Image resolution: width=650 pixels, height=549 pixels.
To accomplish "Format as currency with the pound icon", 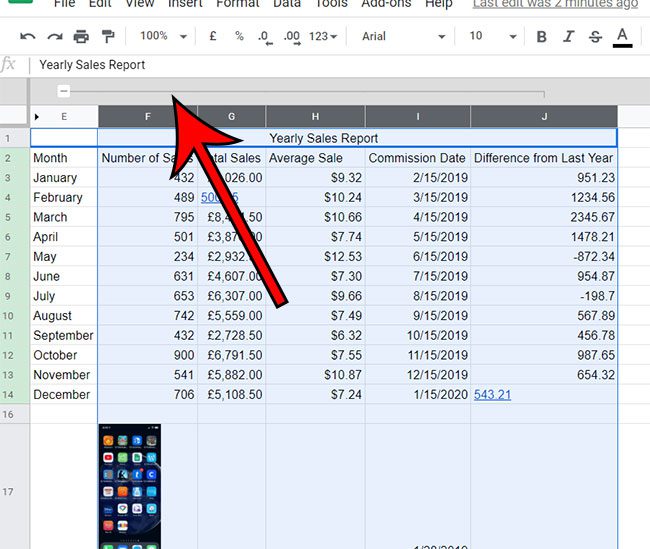I will tap(212, 37).
